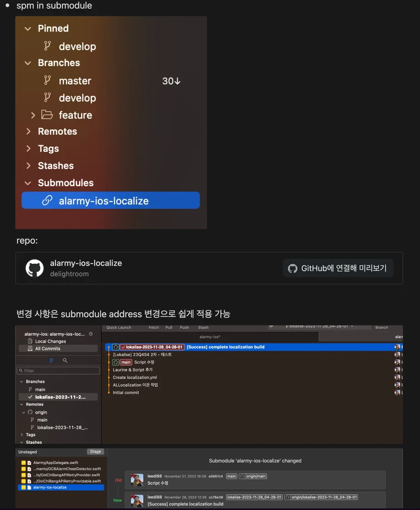Collapse Remotes in lower sidebar
The image size is (420, 510).
click(21, 404)
